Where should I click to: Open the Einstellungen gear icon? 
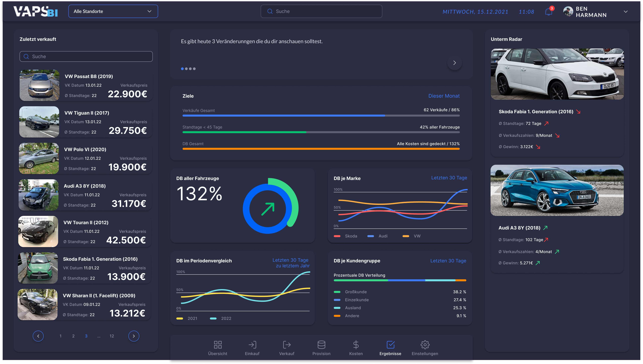[425, 345]
